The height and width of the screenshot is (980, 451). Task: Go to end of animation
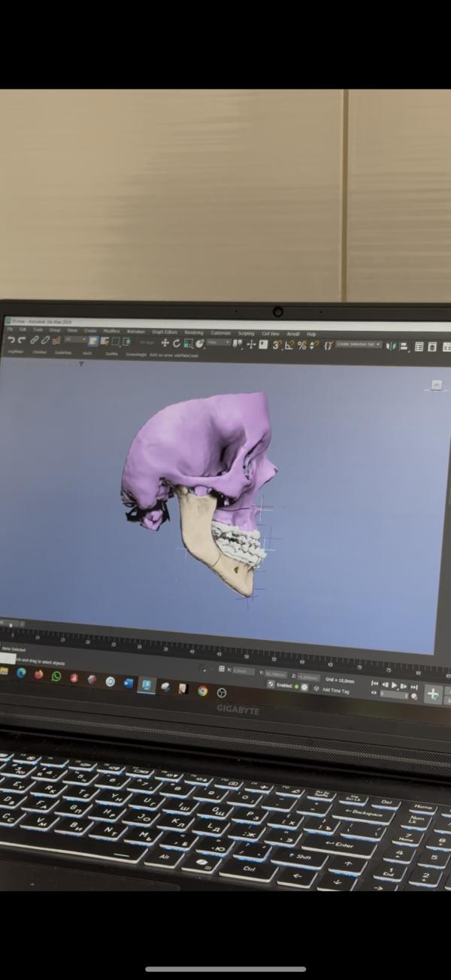(x=414, y=686)
